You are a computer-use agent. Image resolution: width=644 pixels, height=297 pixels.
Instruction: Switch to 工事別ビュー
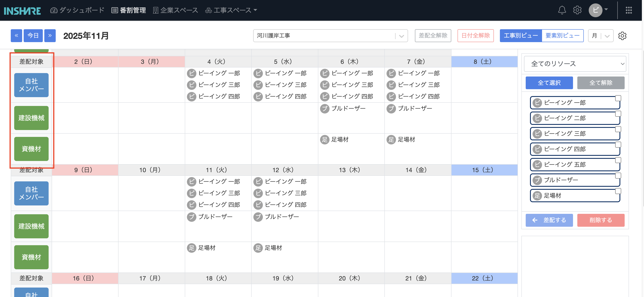(521, 36)
